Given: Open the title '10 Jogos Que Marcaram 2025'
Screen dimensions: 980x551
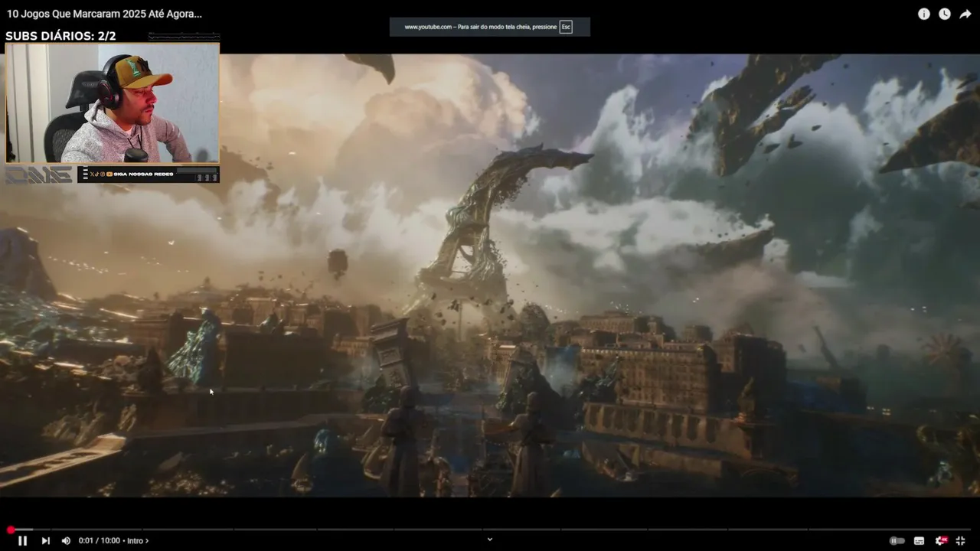Looking at the screenshot, I should coord(104,14).
